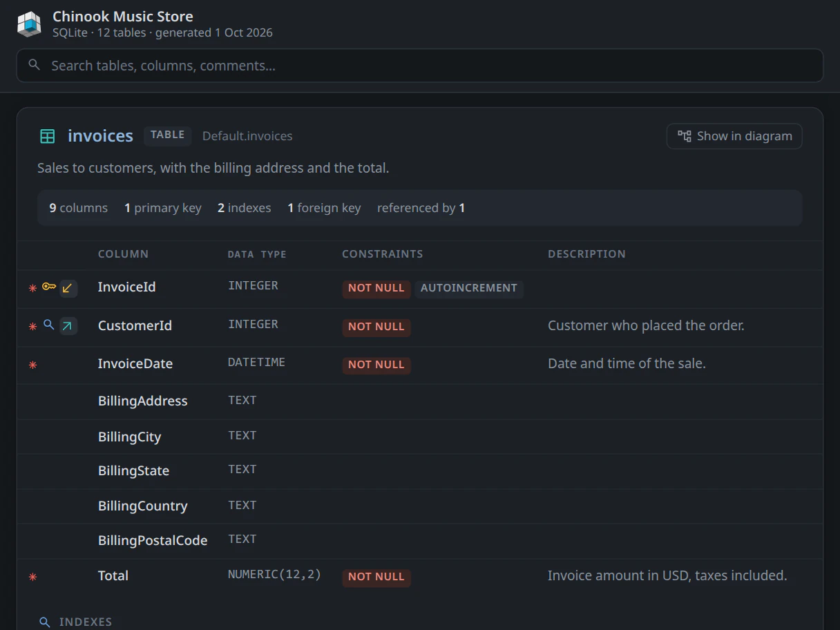Click TEXT type of BillingAddress

[242, 400]
